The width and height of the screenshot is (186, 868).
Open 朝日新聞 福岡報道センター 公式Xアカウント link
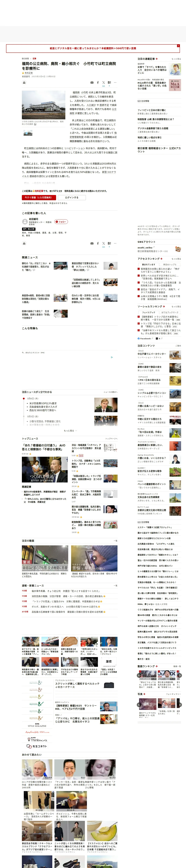coord(159,150)
